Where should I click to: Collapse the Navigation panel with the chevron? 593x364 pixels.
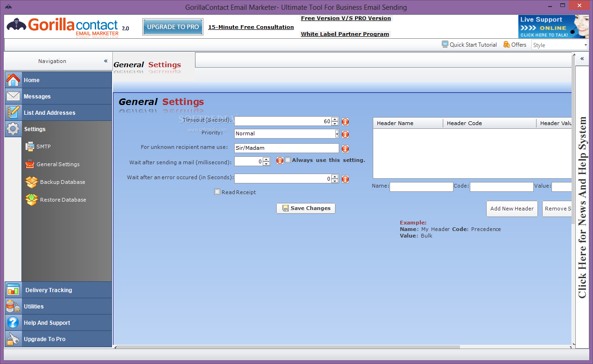point(106,61)
